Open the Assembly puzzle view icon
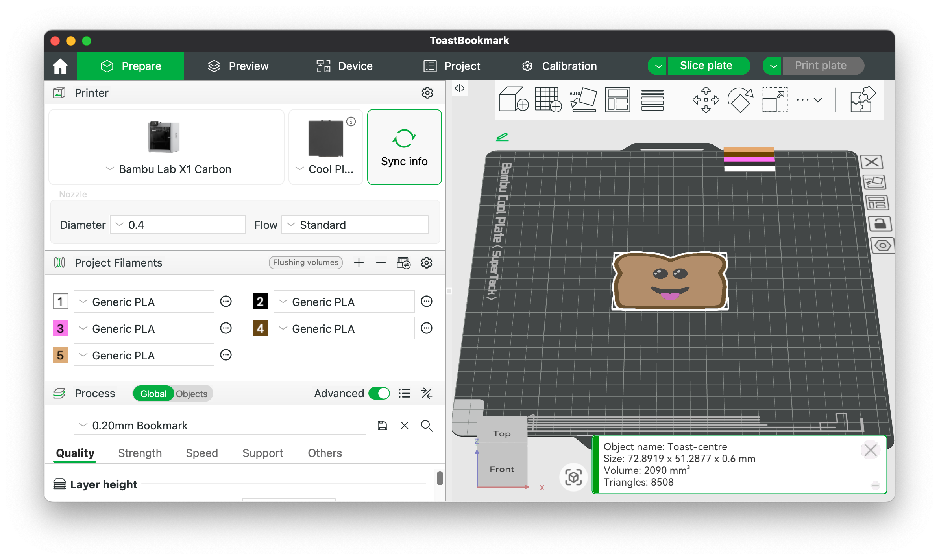This screenshot has width=939, height=560. click(863, 99)
